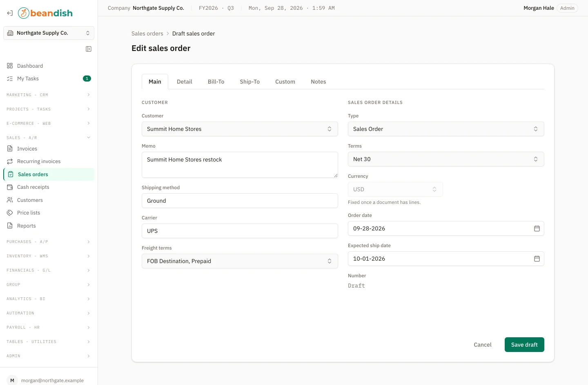Open the Northgate Supply Co. company switcher
This screenshot has height=385, width=588.
(x=49, y=33)
